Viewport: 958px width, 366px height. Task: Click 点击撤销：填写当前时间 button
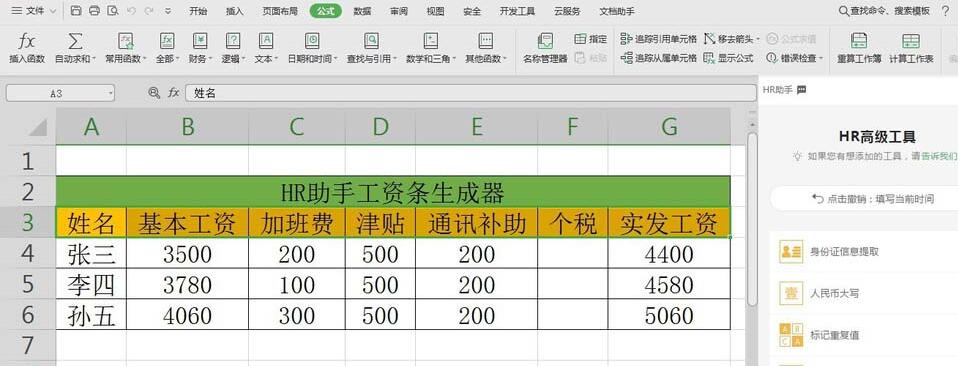click(x=864, y=199)
